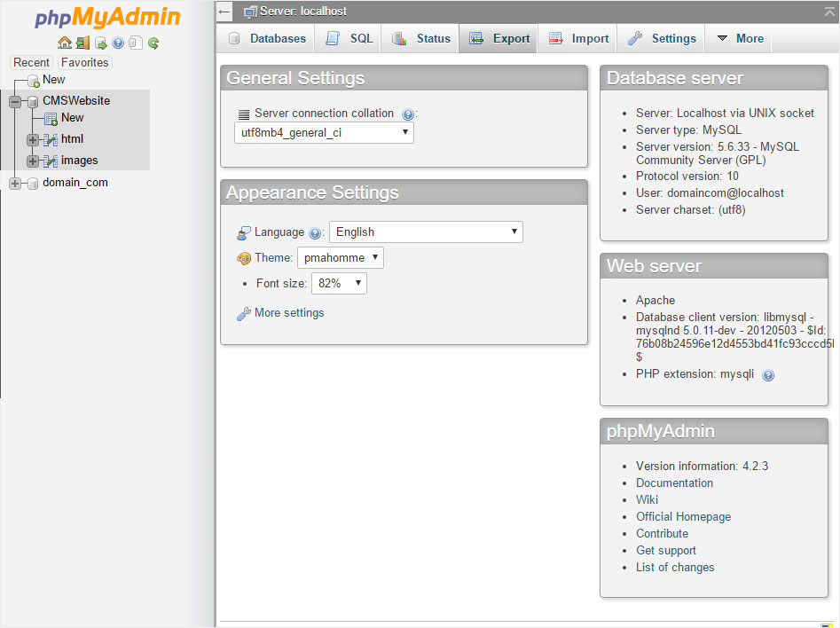Click the Recent tables button
The image size is (840, 628).
(31, 63)
